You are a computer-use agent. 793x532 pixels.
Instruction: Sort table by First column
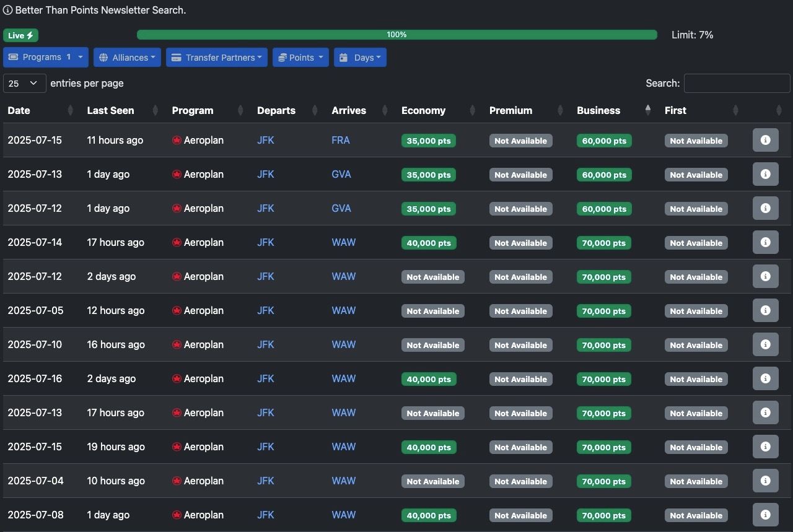coord(701,110)
